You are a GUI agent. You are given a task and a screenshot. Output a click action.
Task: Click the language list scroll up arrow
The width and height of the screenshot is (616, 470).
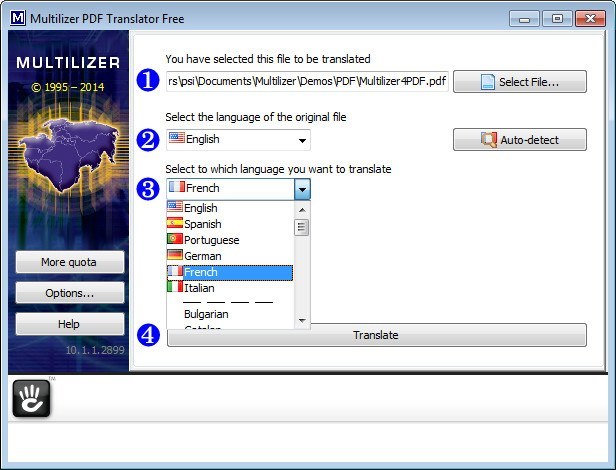(x=302, y=210)
